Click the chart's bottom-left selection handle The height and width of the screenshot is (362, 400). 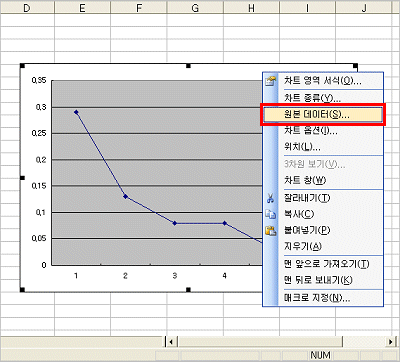(x=22, y=290)
